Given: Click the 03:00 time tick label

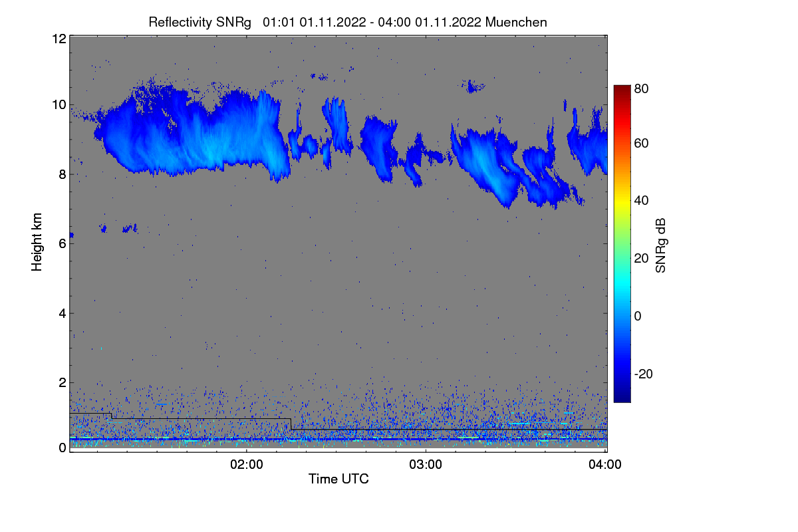Looking at the screenshot, I should pos(426,465).
